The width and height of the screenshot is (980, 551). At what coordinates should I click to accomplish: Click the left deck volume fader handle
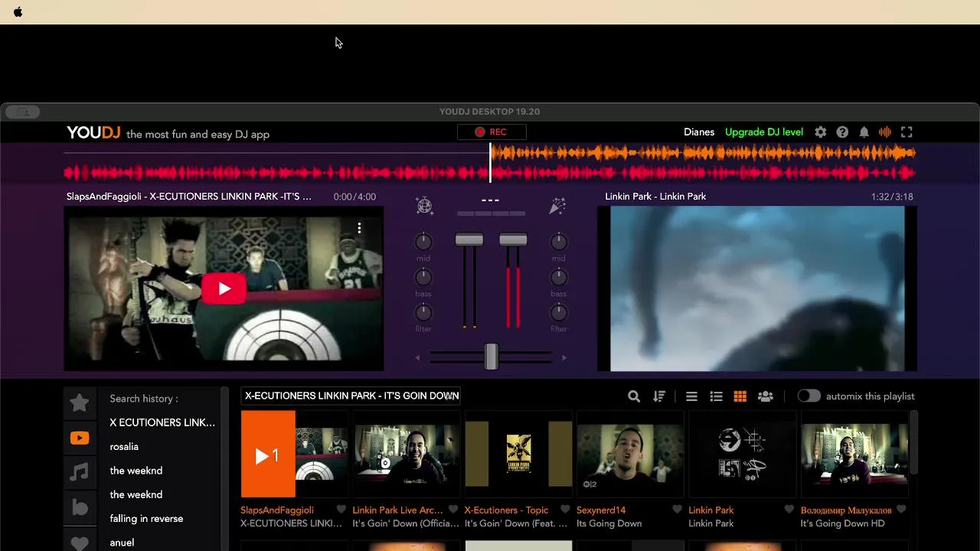click(469, 240)
